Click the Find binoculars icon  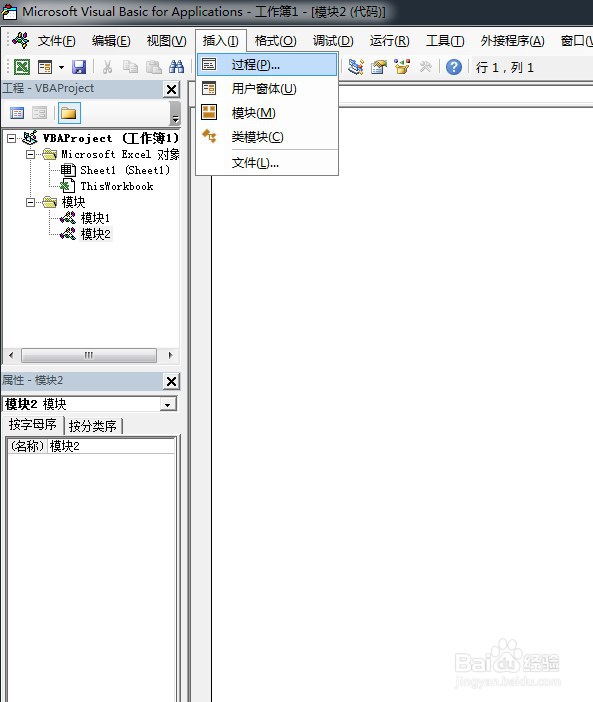tap(176, 67)
